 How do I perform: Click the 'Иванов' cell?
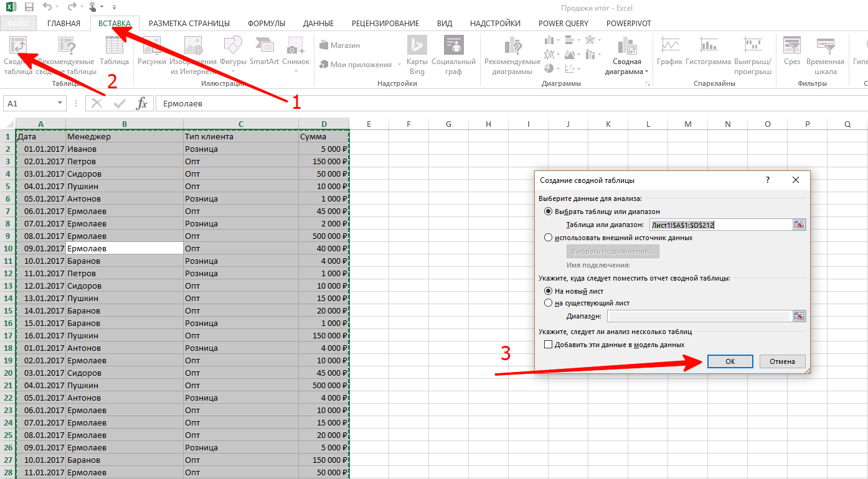(x=125, y=149)
